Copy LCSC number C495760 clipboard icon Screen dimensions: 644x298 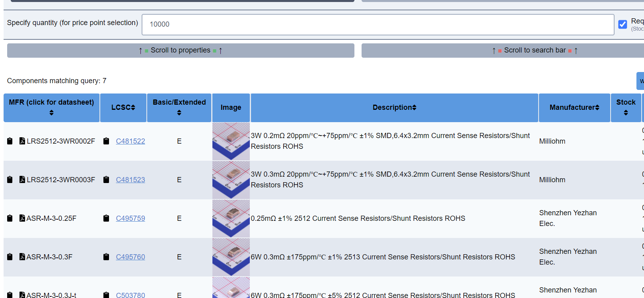tap(106, 257)
